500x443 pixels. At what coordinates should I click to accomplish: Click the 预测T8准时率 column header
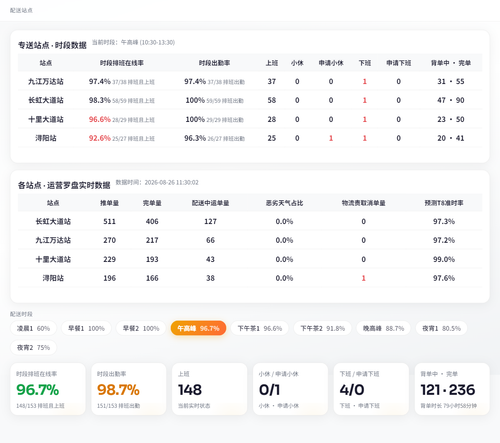point(444,203)
